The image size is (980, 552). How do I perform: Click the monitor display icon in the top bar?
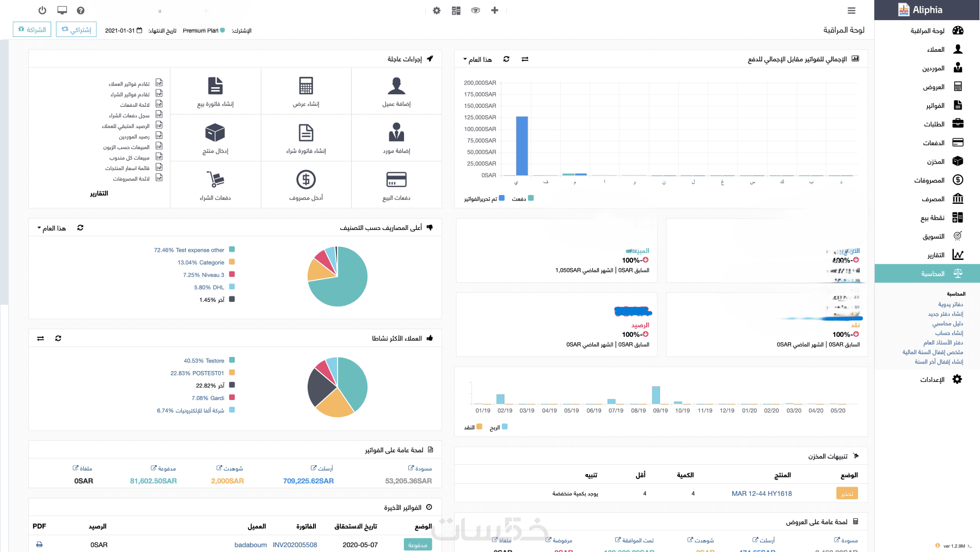pos(62,10)
